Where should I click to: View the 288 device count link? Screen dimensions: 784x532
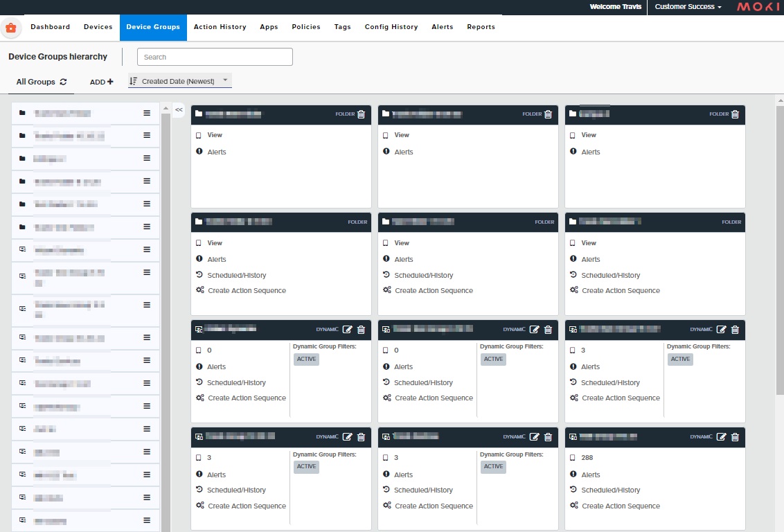(587, 458)
